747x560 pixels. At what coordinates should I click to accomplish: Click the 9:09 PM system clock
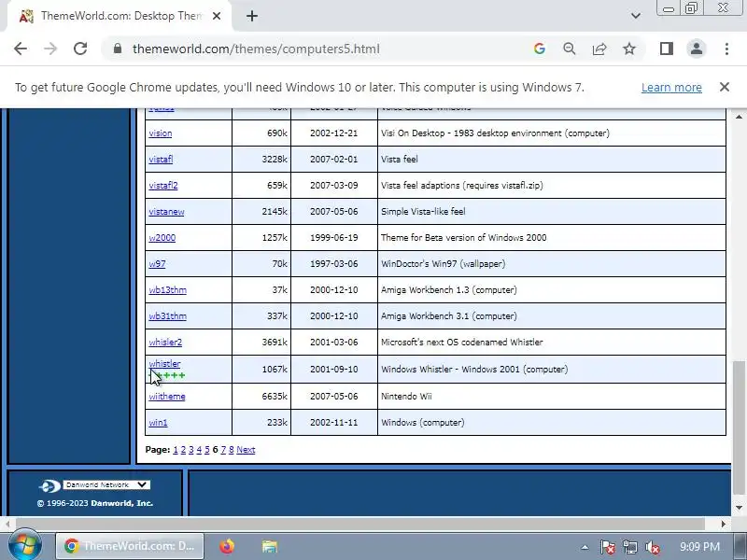tap(699, 547)
